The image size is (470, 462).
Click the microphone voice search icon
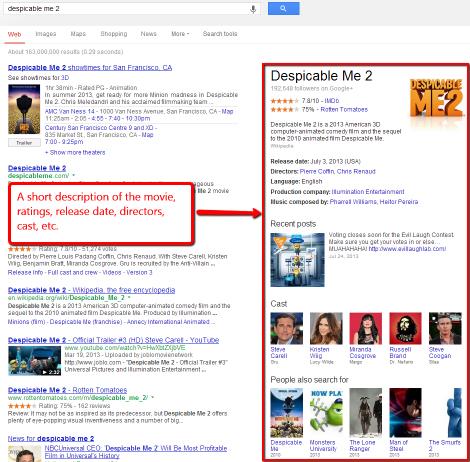click(x=253, y=9)
